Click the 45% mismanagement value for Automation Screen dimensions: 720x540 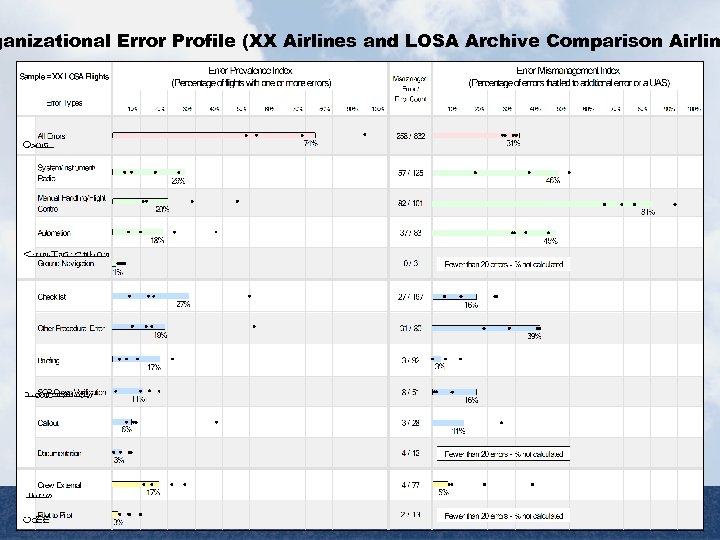pos(551,241)
